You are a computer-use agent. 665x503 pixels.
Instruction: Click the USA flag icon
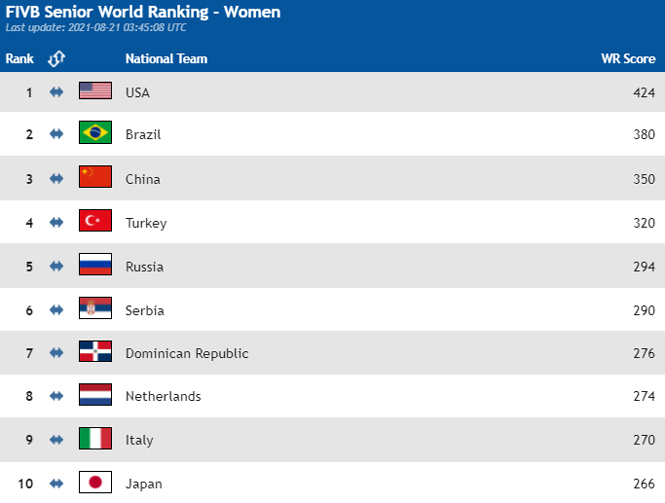click(95, 91)
